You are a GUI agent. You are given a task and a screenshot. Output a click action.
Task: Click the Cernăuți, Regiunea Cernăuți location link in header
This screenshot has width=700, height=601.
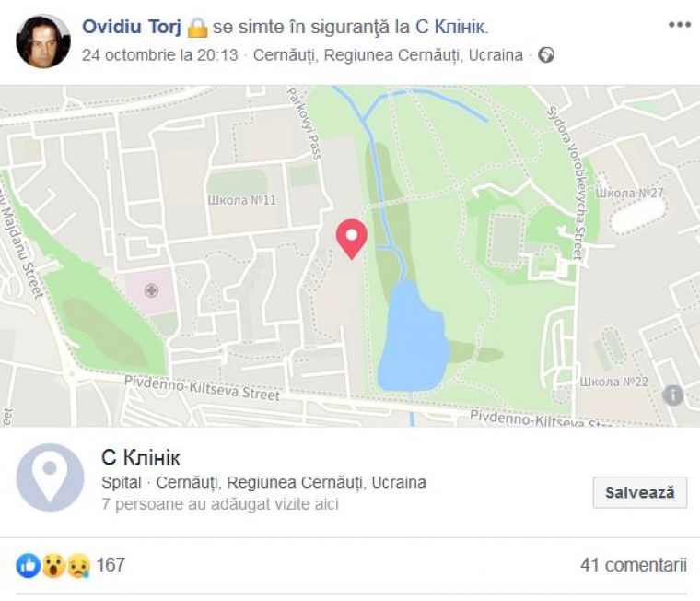click(x=388, y=55)
